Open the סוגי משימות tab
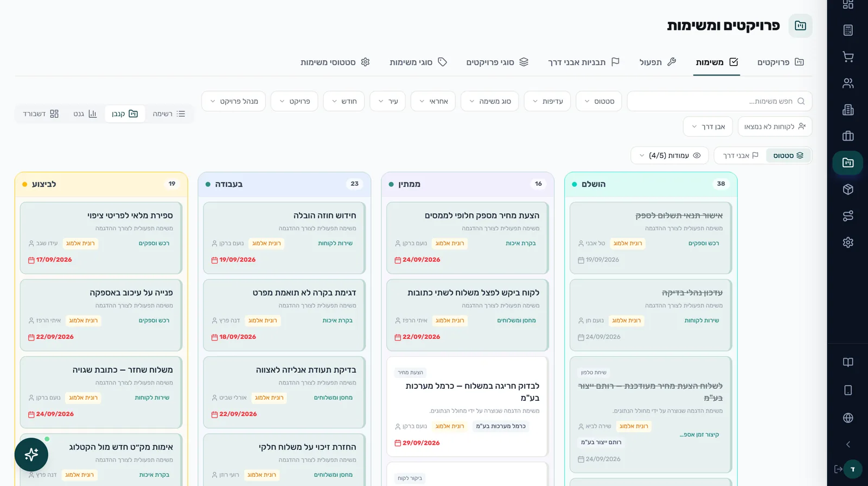 (x=418, y=62)
